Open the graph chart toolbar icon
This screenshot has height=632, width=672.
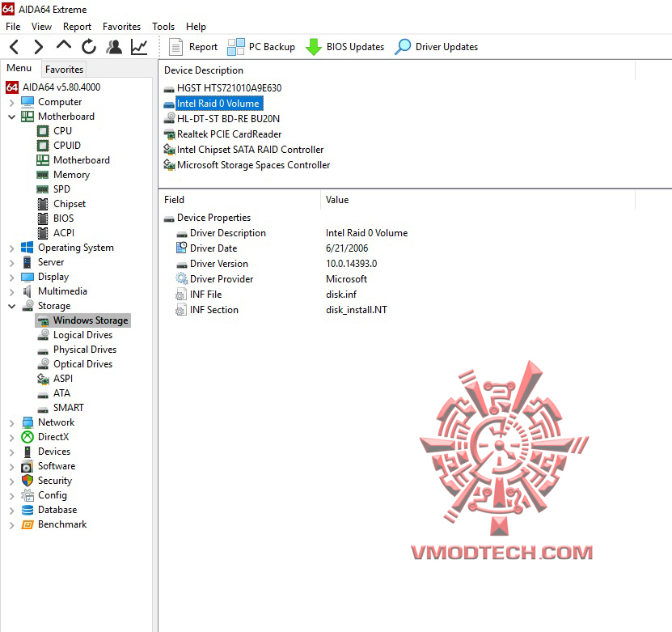coord(137,47)
